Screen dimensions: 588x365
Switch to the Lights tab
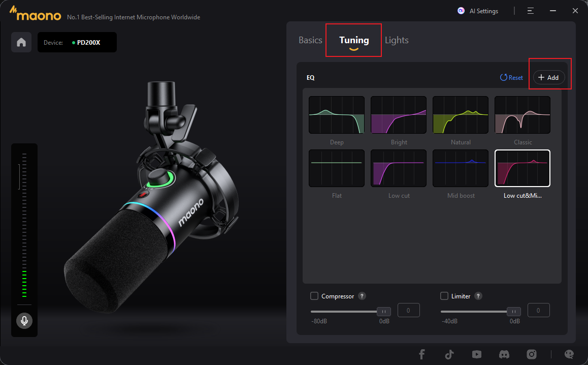(x=397, y=40)
